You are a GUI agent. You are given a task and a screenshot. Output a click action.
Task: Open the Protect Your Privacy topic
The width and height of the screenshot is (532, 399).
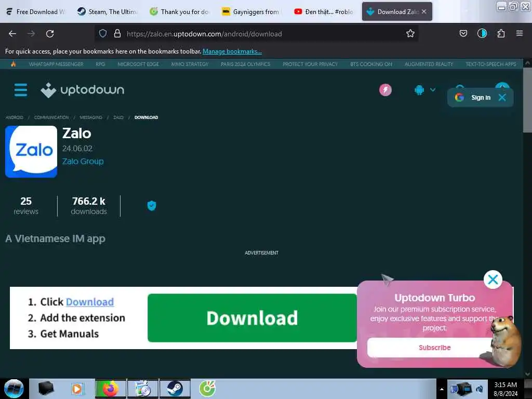[x=310, y=64]
